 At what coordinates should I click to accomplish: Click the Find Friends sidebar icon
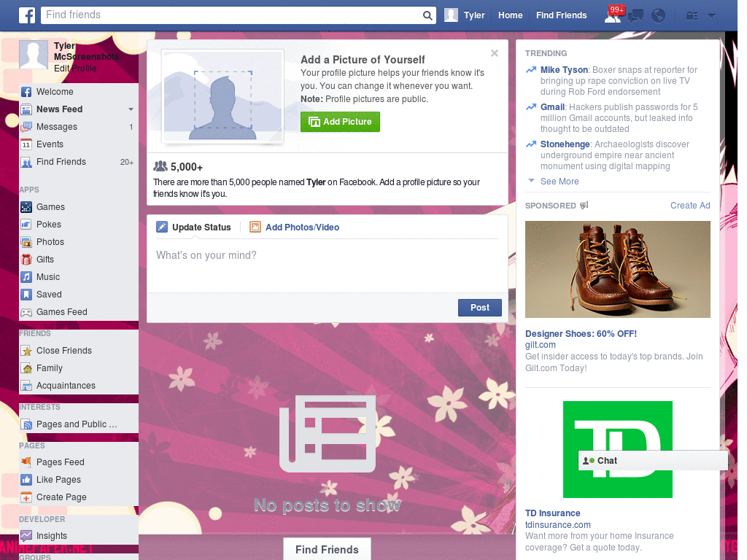(27, 162)
